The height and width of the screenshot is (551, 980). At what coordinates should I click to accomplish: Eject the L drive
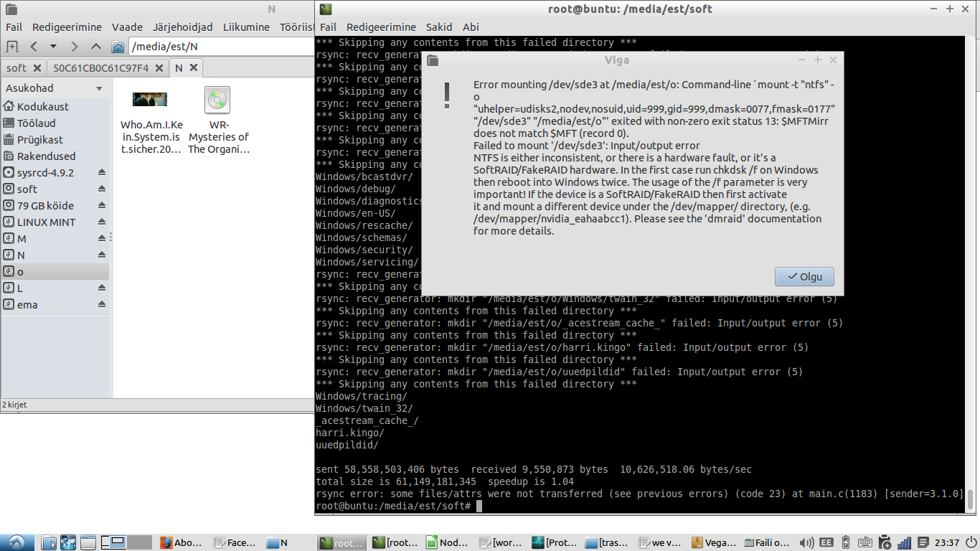click(x=101, y=288)
